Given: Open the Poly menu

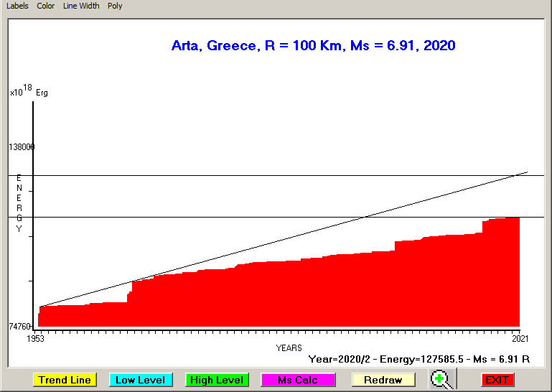Looking at the screenshot, I should coord(115,6).
